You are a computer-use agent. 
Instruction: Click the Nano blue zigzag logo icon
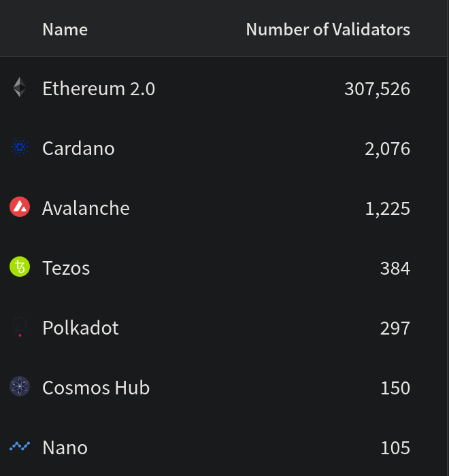point(20,447)
